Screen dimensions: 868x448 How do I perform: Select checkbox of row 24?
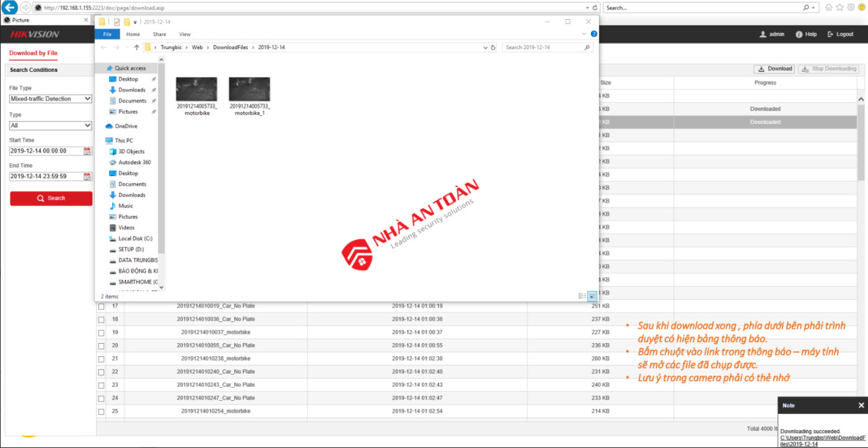click(x=101, y=398)
